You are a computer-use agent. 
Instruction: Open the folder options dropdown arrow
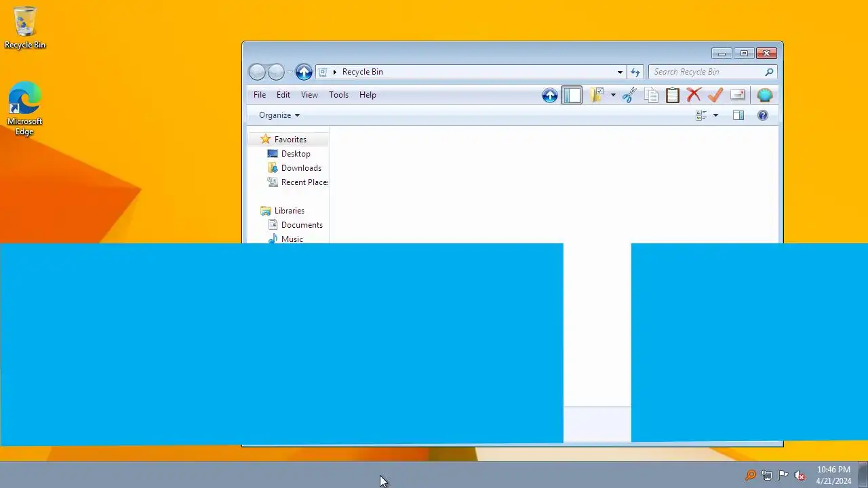[613, 96]
